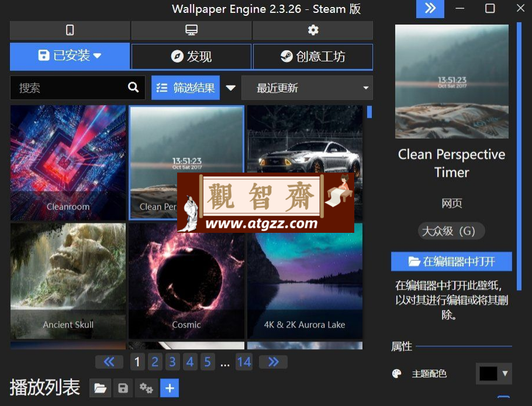
Task: Go to page 4
Action: click(190, 362)
